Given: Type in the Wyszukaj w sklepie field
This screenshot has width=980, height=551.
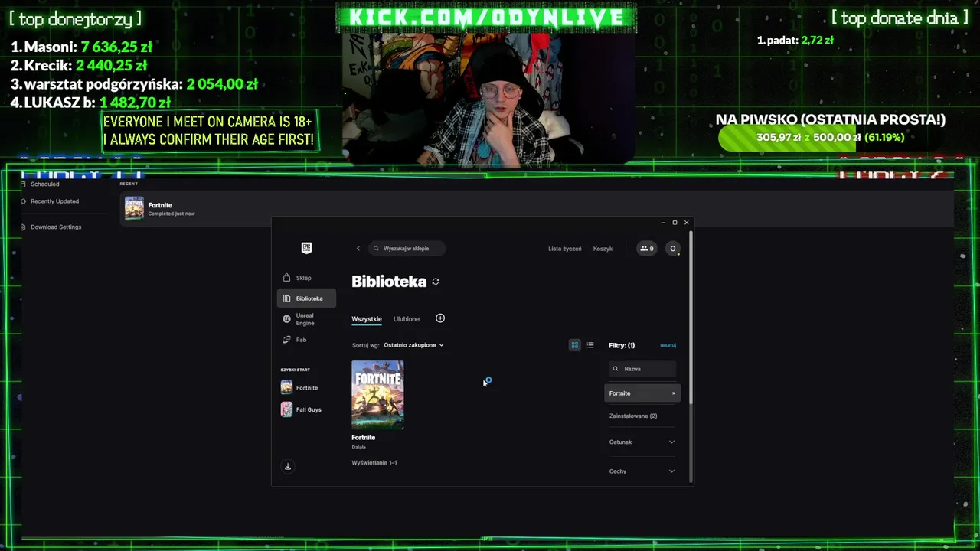Looking at the screenshot, I should [407, 248].
